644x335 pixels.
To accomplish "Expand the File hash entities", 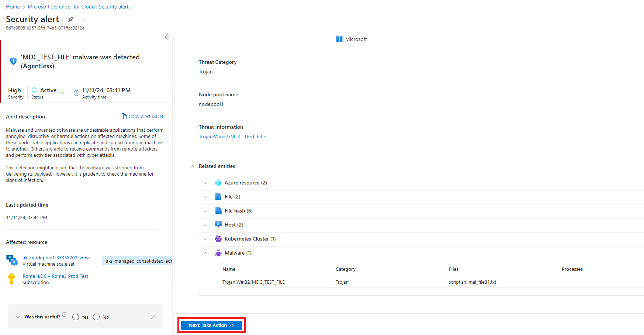I will (x=205, y=211).
